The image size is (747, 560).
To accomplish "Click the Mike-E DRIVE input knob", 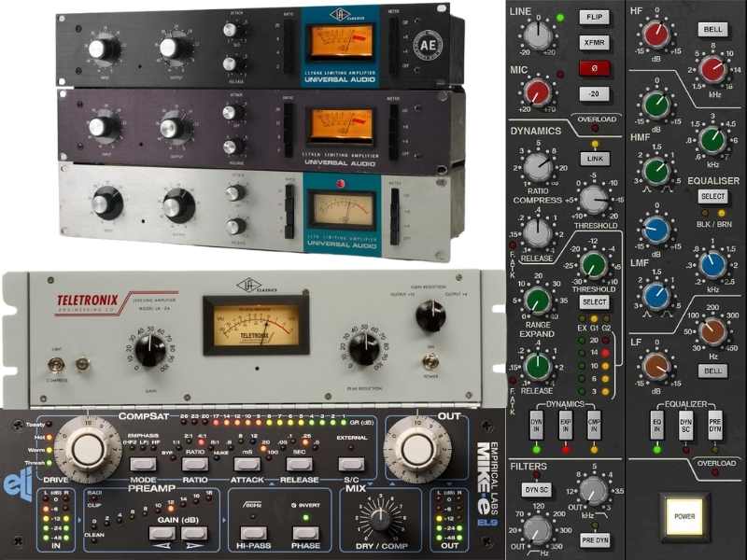I will point(88,449).
